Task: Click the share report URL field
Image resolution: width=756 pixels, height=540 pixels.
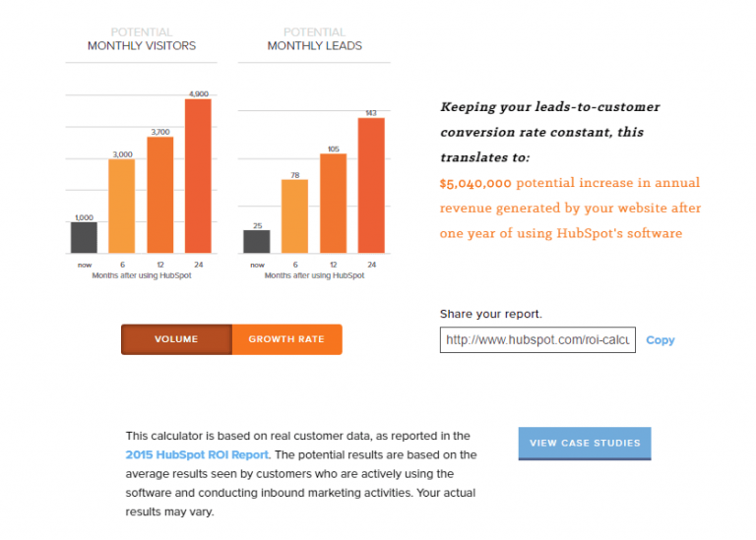Action: coord(537,340)
